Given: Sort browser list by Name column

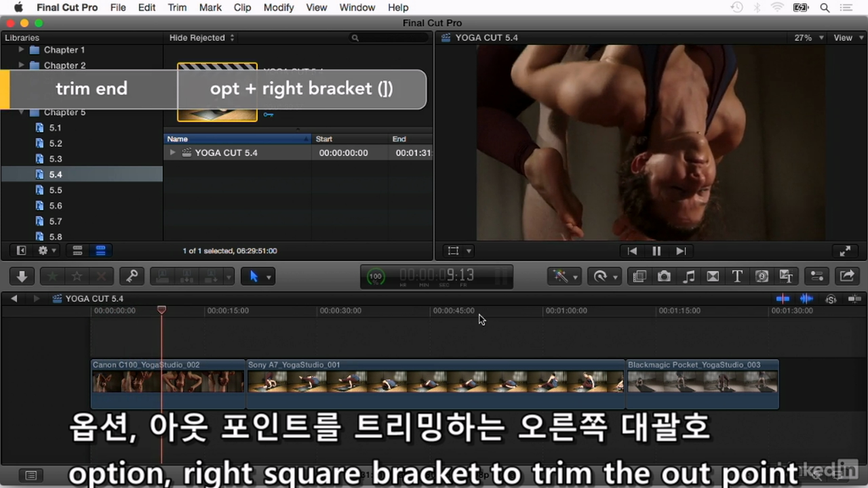Looking at the screenshot, I should point(237,139).
